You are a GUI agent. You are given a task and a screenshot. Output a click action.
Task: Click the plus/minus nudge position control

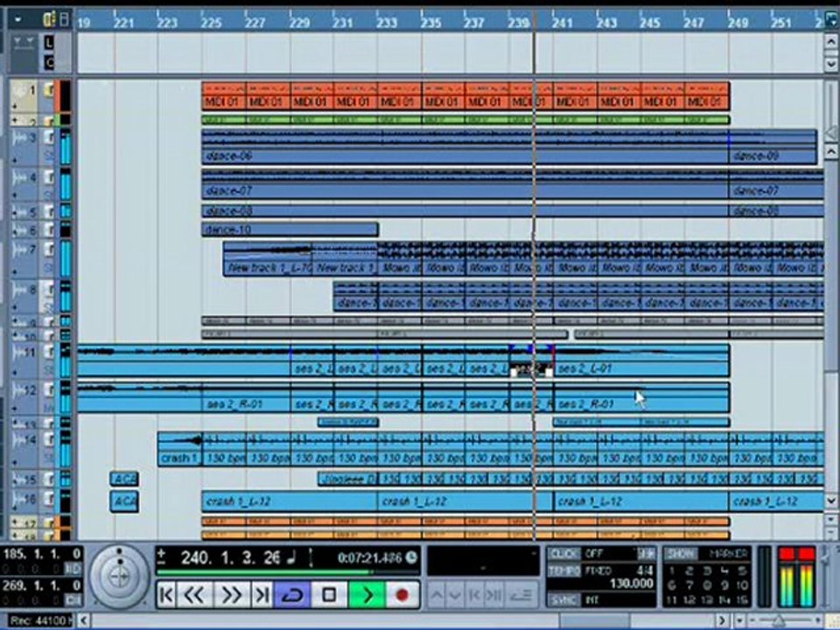click(x=161, y=557)
